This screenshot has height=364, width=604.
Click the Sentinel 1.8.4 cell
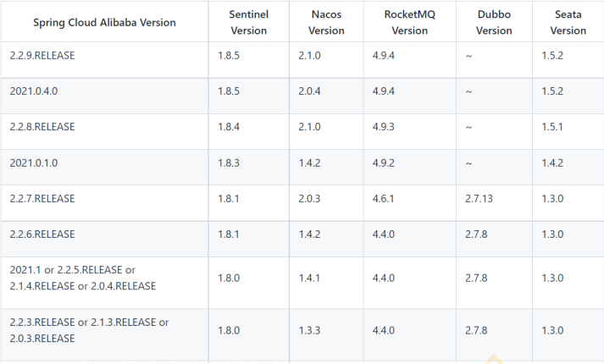(230, 127)
